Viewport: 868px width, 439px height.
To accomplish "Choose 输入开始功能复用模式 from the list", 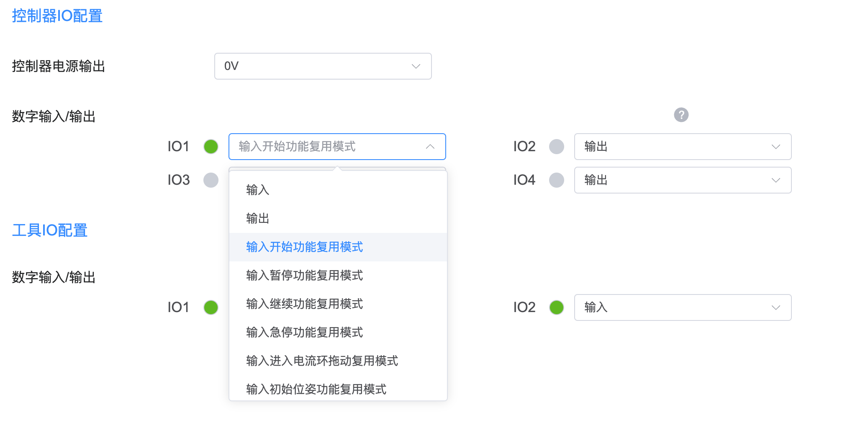I will click(305, 247).
